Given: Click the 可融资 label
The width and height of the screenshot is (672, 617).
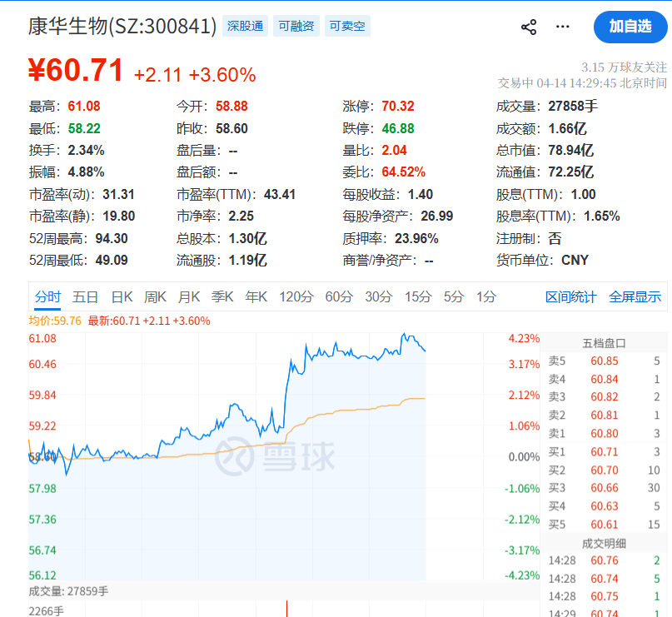Looking at the screenshot, I should tap(296, 26).
